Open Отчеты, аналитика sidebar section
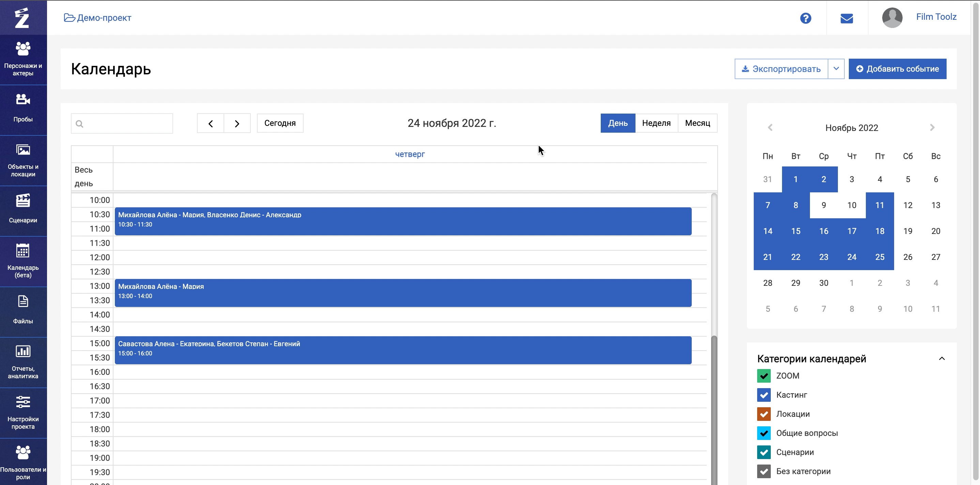The image size is (980, 485). (x=23, y=362)
